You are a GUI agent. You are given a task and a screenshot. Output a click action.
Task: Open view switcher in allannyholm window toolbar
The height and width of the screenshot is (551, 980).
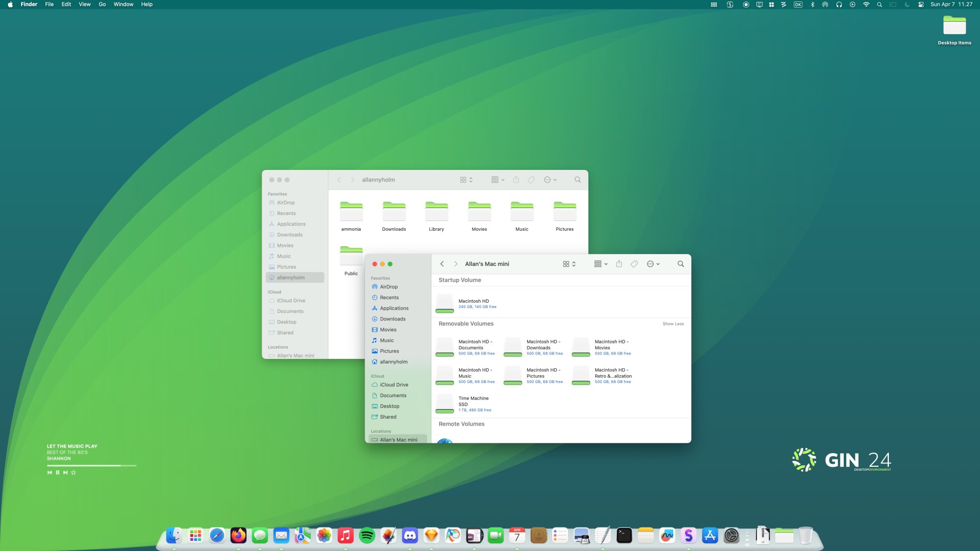tap(466, 180)
